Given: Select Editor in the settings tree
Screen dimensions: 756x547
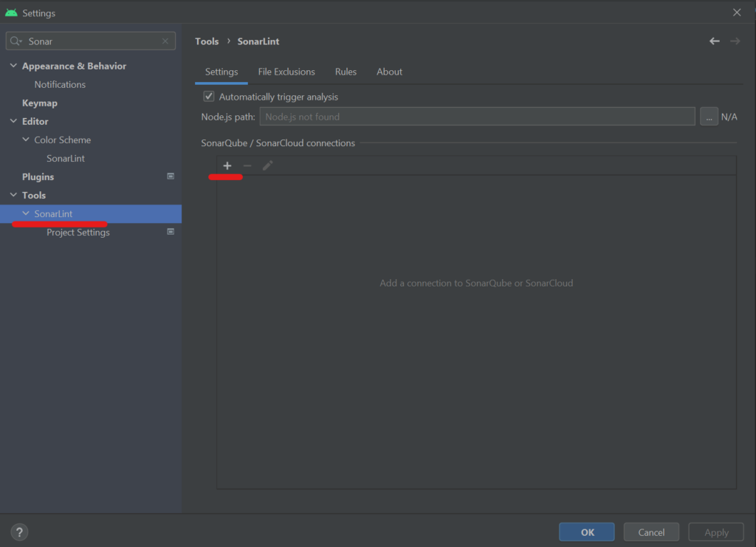Looking at the screenshot, I should tap(35, 122).
